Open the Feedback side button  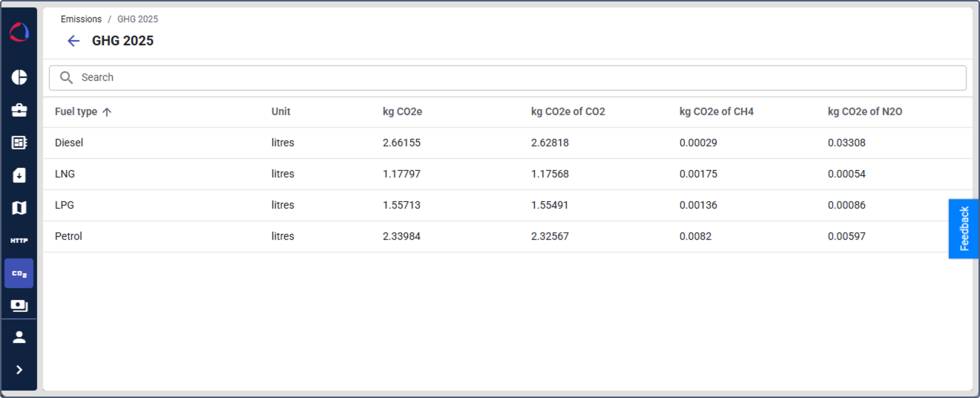tap(964, 229)
